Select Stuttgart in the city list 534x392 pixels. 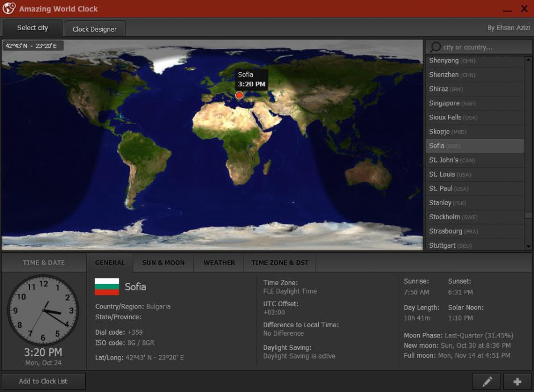pos(475,245)
